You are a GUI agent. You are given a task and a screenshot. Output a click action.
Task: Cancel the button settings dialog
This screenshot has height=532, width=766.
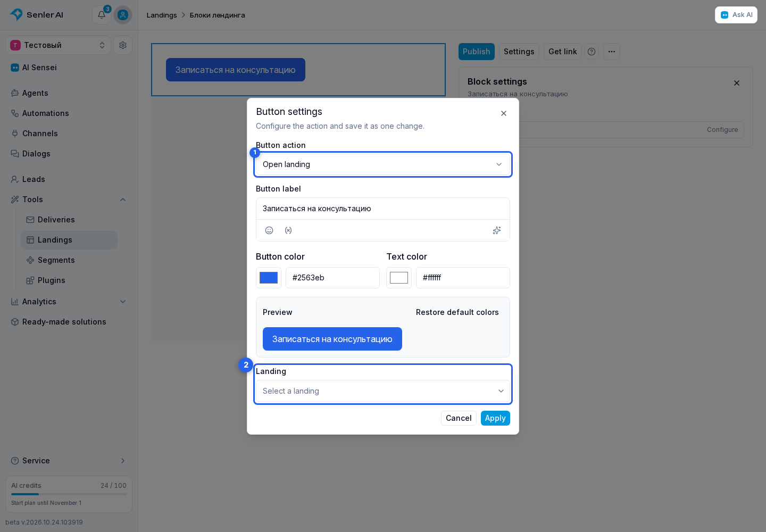pos(459,418)
